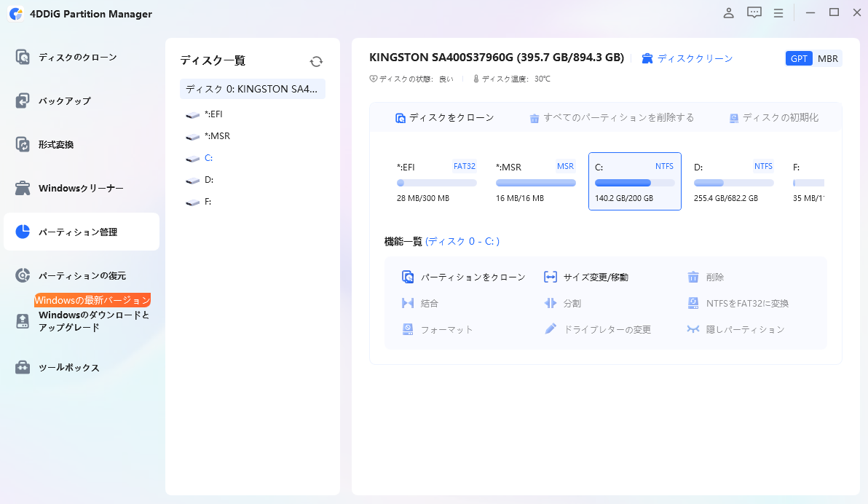The image size is (868, 504).
Task: Refresh the disk list
Action: [x=316, y=61]
